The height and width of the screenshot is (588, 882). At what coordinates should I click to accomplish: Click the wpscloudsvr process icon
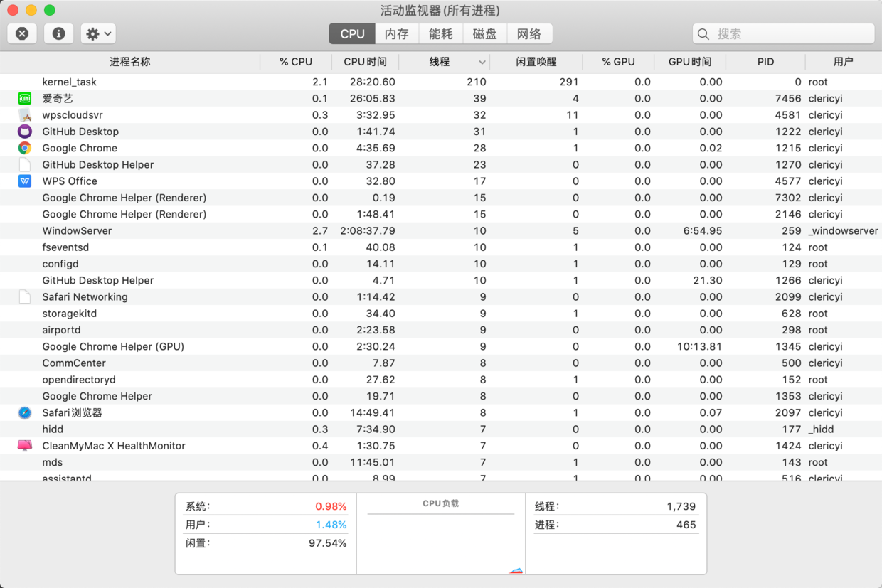click(25, 115)
